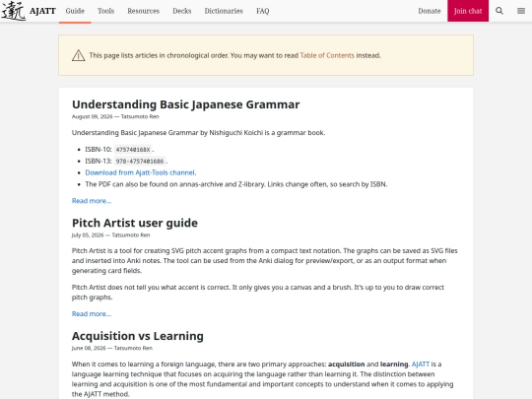The height and width of the screenshot is (399, 532).
Task: Open the site search magnifier icon
Action: pos(499,11)
